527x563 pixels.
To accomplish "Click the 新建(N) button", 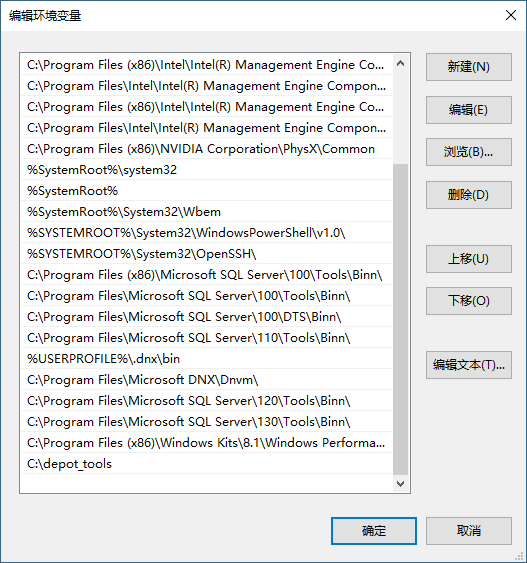I will (x=468, y=67).
